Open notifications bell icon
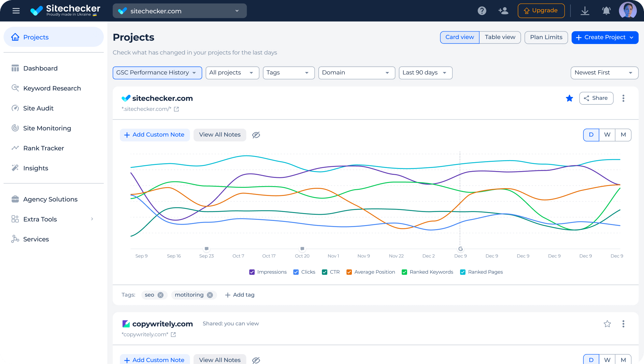644x364 pixels. click(606, 11)
